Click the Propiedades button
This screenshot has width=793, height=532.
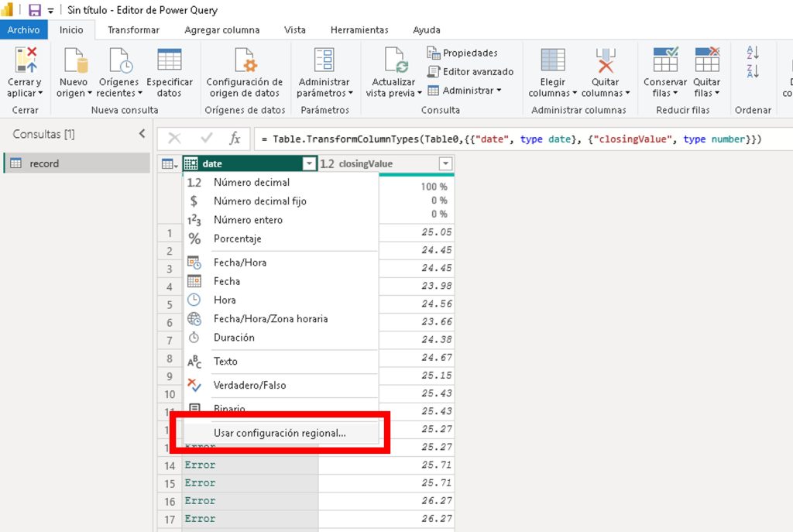coord(462,53)
